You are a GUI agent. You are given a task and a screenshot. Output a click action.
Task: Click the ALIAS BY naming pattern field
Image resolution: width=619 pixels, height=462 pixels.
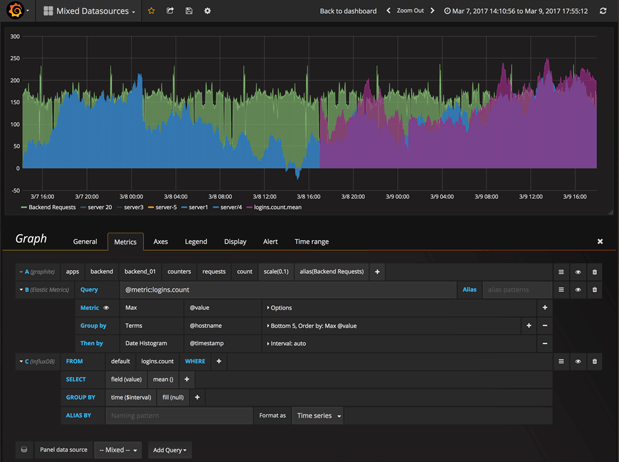(x=178, y=415)
